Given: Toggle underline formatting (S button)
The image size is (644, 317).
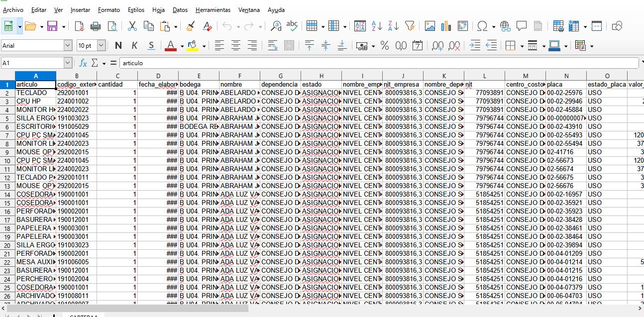Looking at the screenshot, I should (151, 46).
